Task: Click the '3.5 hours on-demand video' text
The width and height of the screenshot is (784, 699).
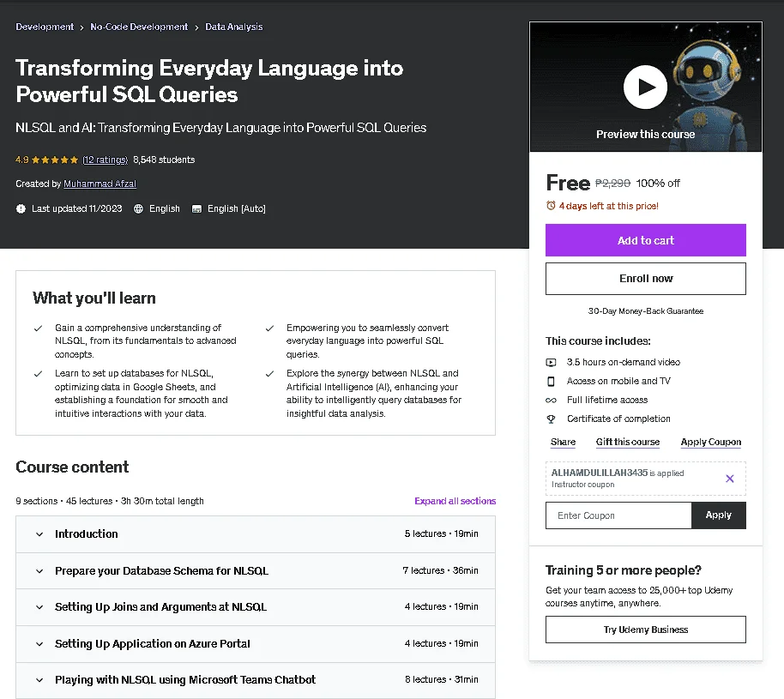Action: tap(624, 362)
